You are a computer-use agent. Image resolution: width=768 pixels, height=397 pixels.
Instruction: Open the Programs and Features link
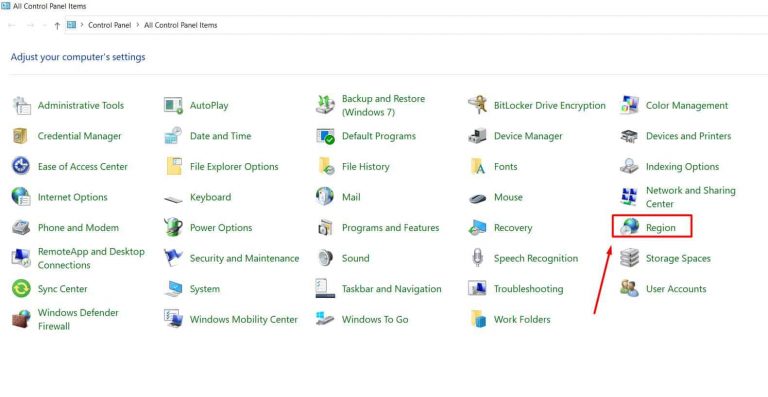tap(390, 228)
